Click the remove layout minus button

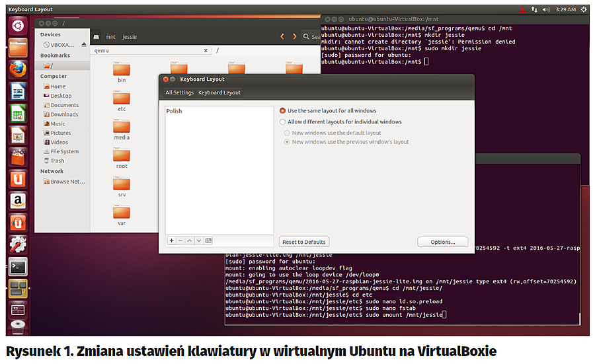point(180,241)
